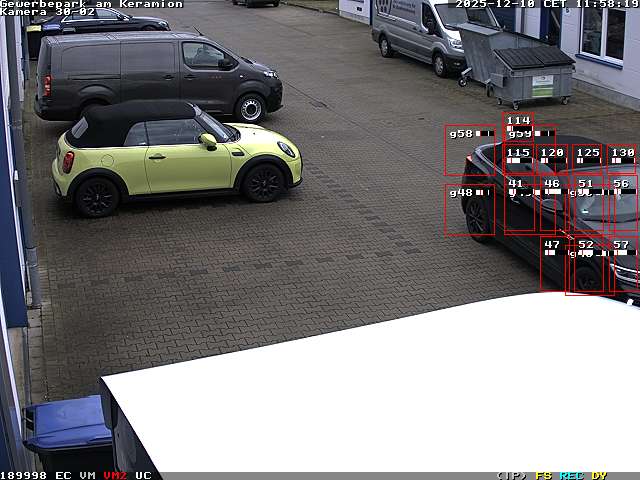The image size is (640, 480).
Task: Select detection zone 115
Action: pos(519,158)
